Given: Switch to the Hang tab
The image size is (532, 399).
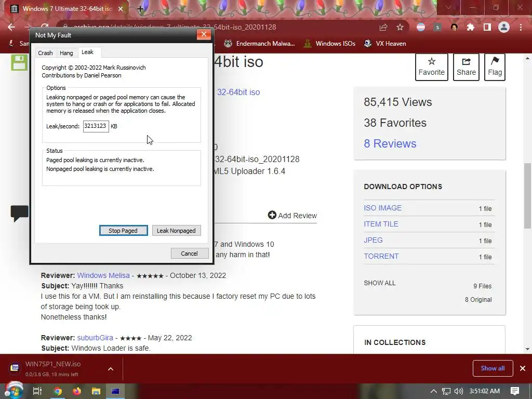Looking at the screenshot, I should 66,53.
